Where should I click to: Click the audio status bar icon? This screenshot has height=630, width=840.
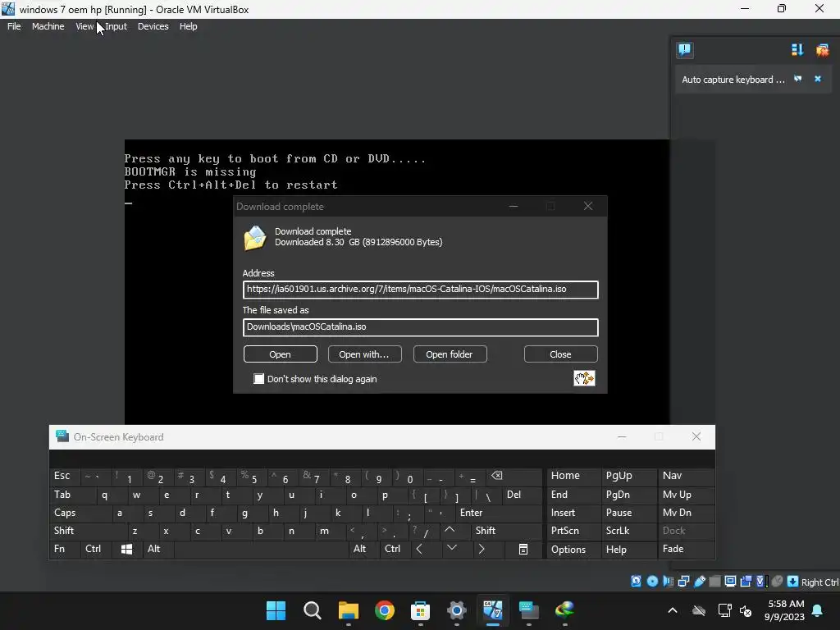(x=668, y=582)
